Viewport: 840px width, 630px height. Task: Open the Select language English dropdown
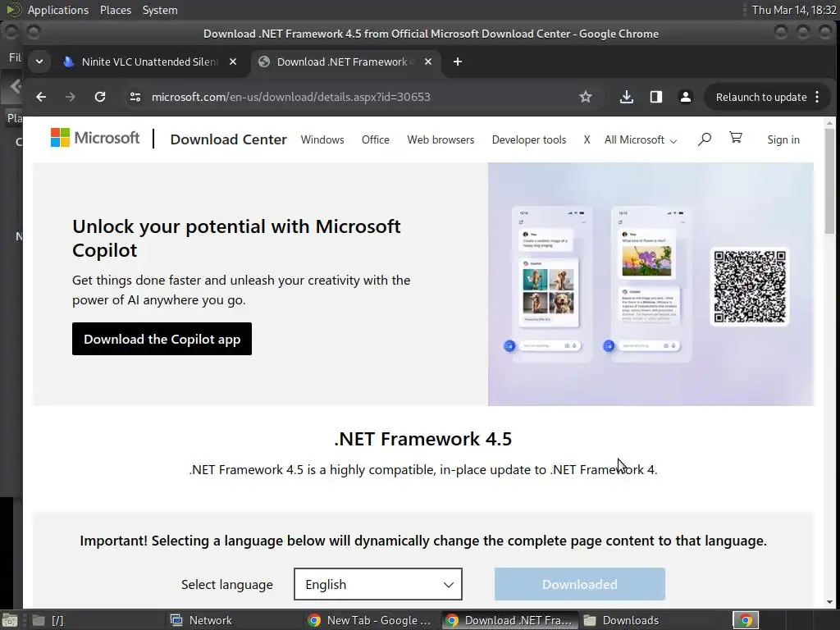[x=378, y=584]
